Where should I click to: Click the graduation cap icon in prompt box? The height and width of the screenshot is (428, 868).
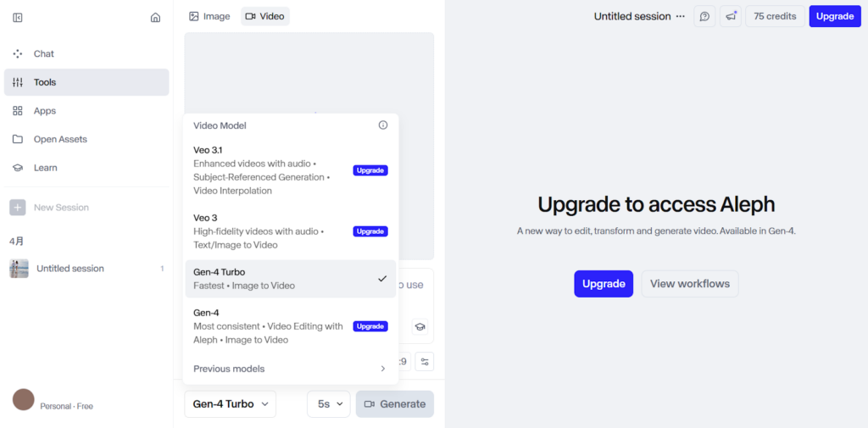click(420, 326)
